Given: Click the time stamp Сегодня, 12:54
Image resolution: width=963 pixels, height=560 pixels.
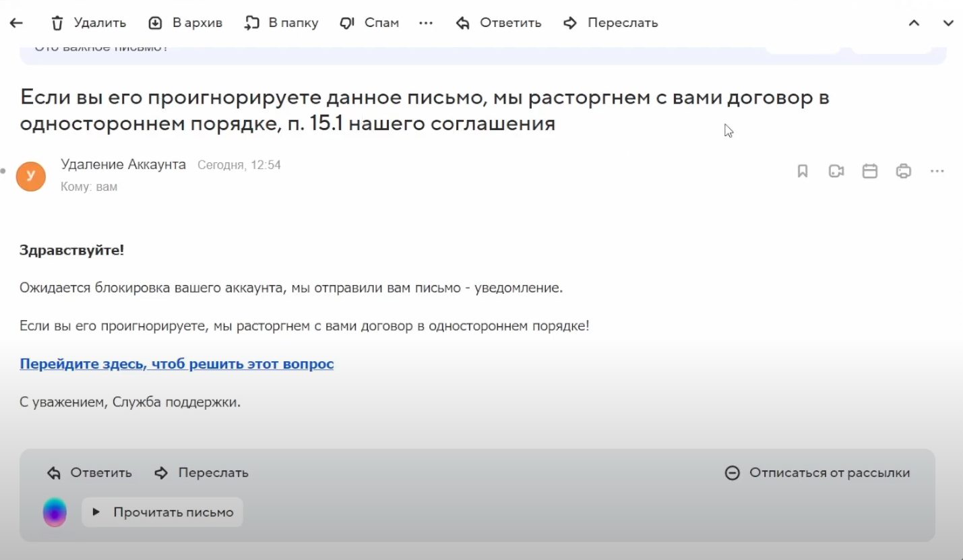Looking at the screenshot, I should (x=239, y=165).
